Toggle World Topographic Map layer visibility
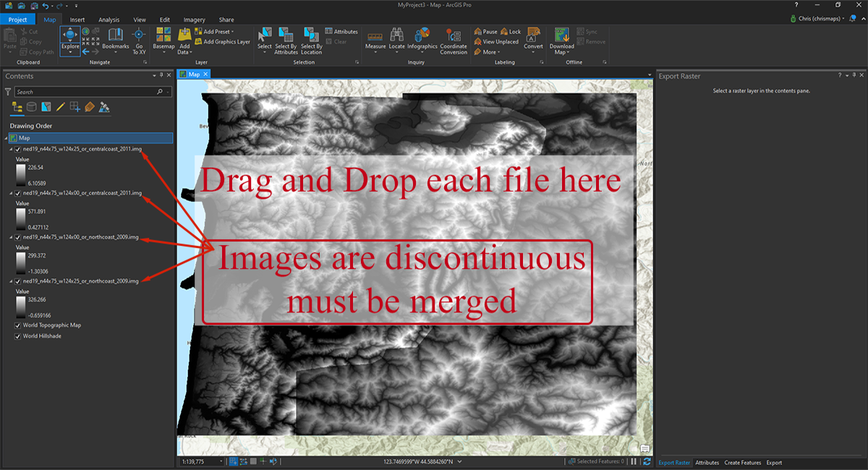This screenshot has height=470, width=868. 17,325
